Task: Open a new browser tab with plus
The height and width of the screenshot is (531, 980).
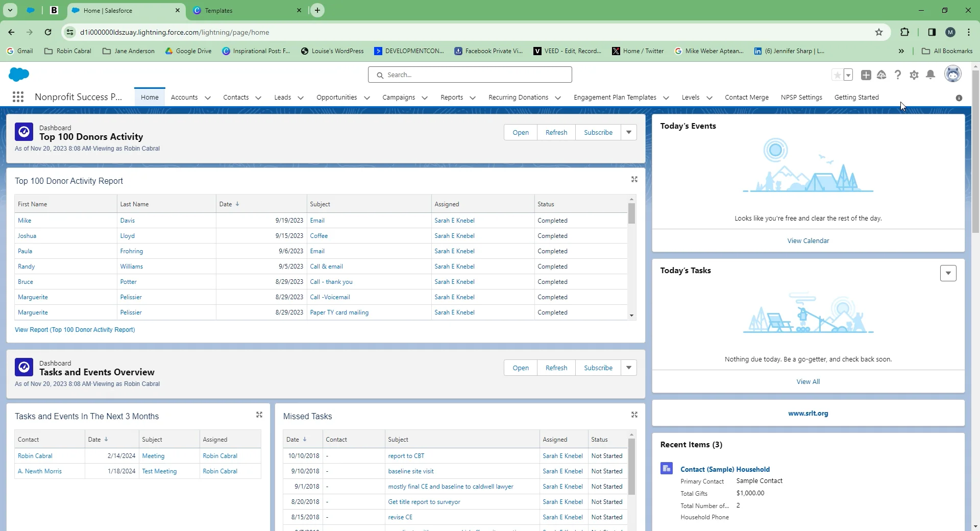Action: 317,10
